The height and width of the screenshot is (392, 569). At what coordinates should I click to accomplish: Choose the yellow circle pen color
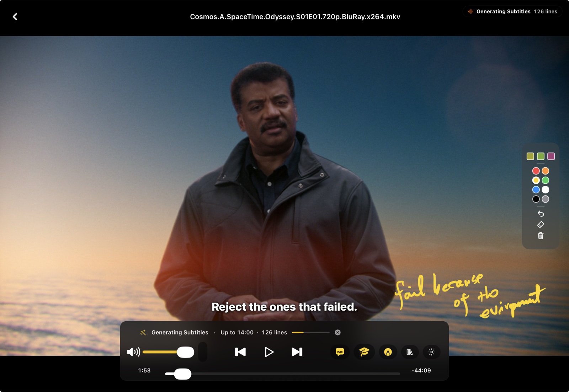point(536,181)
